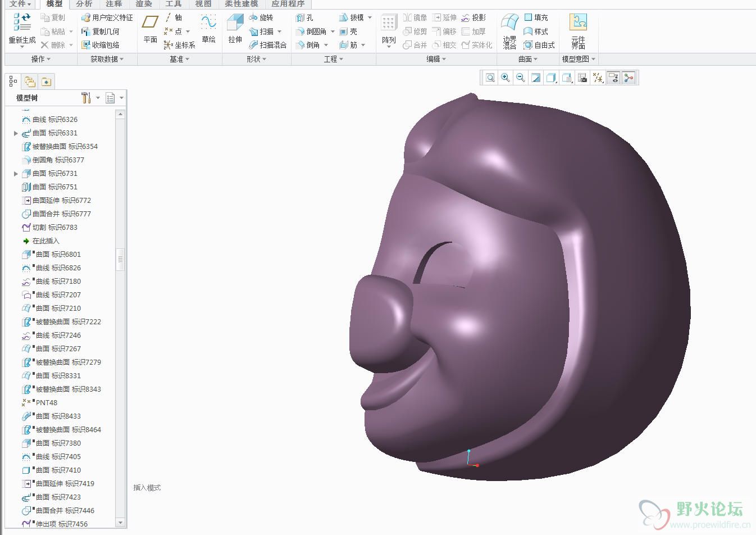Screen dimensions: 756x535
Task: Select the 在此插入 marker in model tree
Action: (40, 241)
